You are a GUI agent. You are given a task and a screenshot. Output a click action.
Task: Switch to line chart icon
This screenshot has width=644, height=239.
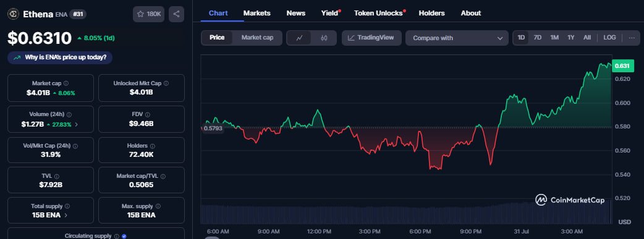(x=299, y=38)
